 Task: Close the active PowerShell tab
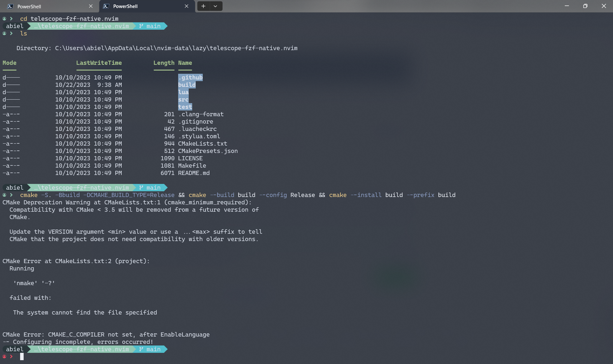click(187, 6)
